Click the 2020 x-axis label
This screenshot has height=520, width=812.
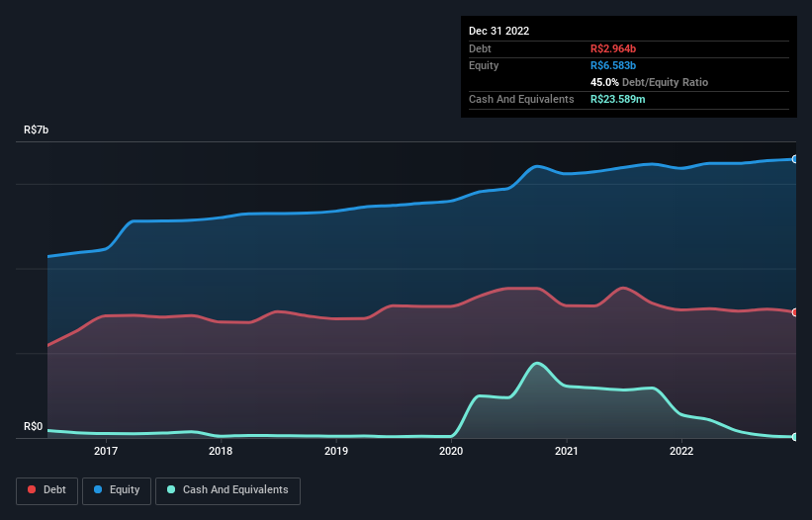[451, 451]
